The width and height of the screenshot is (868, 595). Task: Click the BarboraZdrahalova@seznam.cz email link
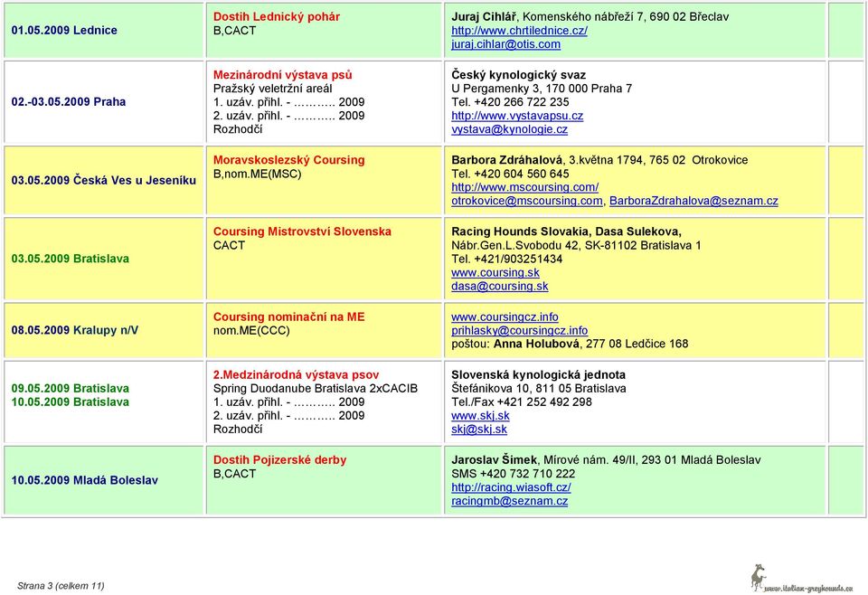tap(693, 201)
